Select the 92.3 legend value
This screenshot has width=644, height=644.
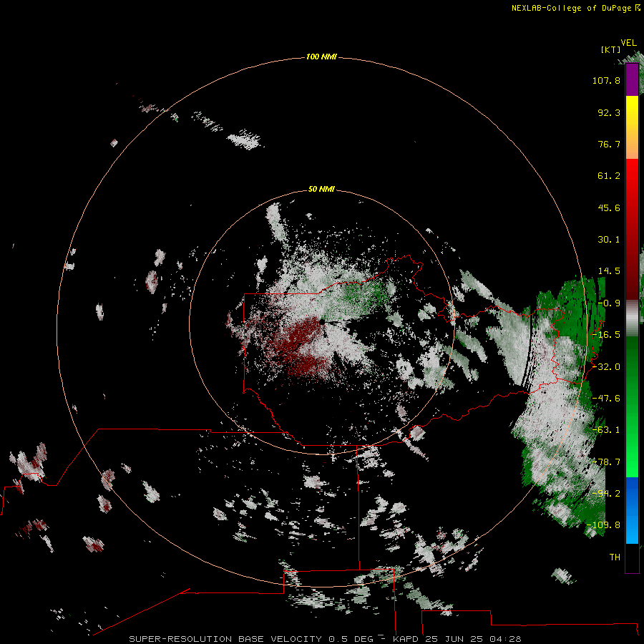tap(609, 112)
